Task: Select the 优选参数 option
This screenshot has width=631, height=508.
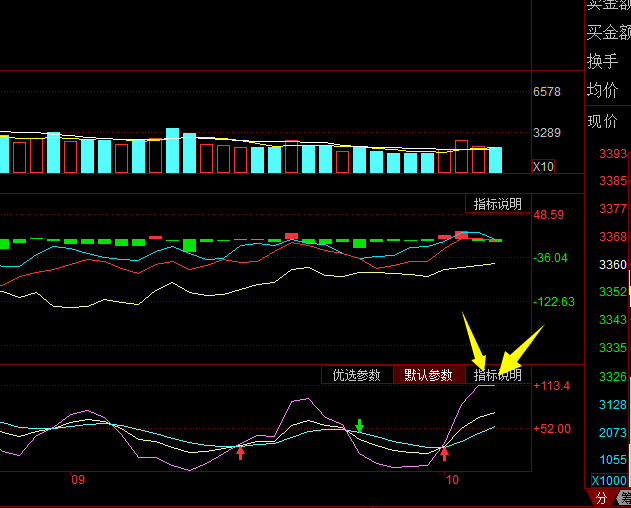Action: [x=357, y=376]
